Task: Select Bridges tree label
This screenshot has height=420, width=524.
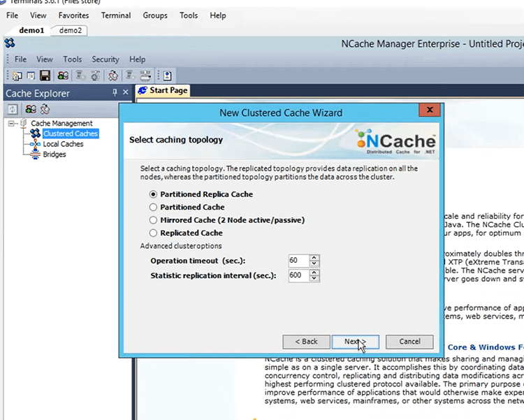Action: tap(54, 154)
